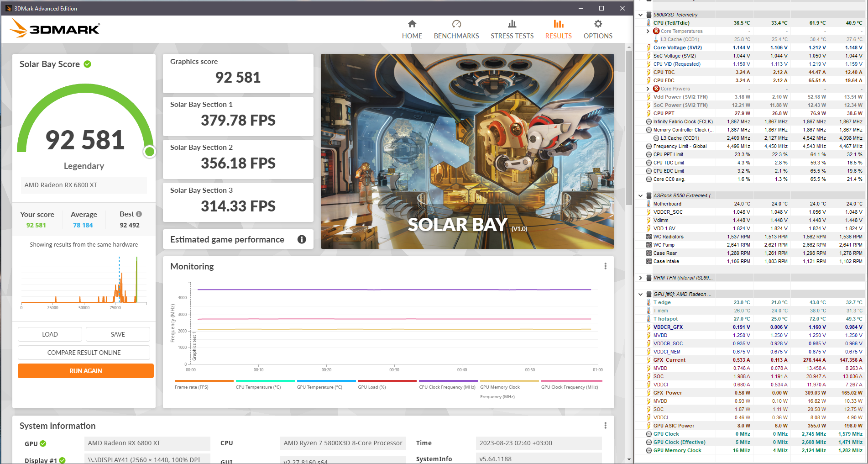Click the chip icon beside GPU [#0]: AMD Radeon
Screen dimensions: 868x464
pos(648,294)
